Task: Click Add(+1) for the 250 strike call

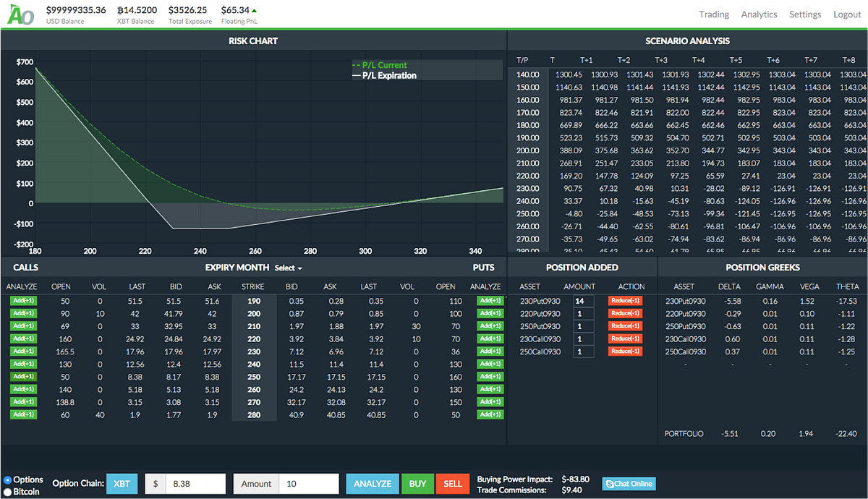Action: tap(22, 376)
